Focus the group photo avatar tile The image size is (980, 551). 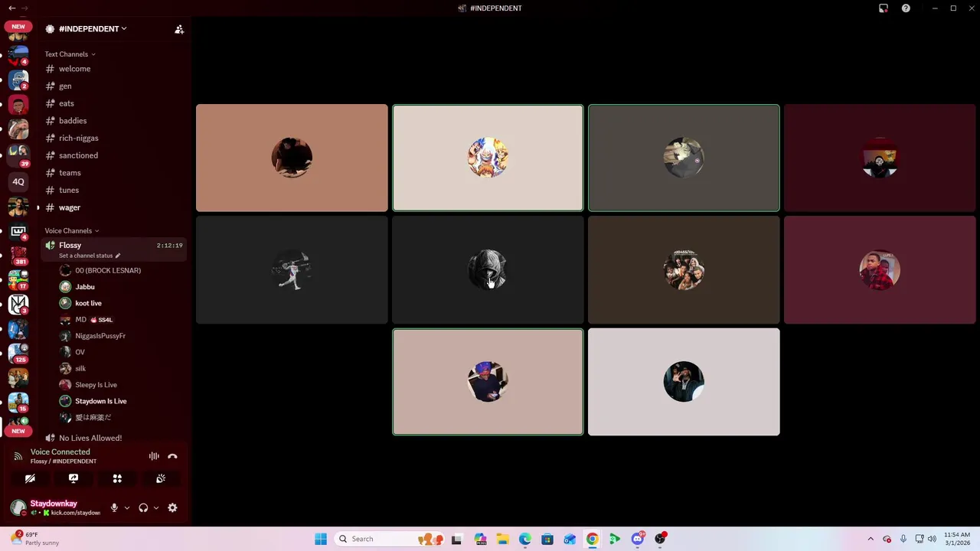(x=684, y=270)
